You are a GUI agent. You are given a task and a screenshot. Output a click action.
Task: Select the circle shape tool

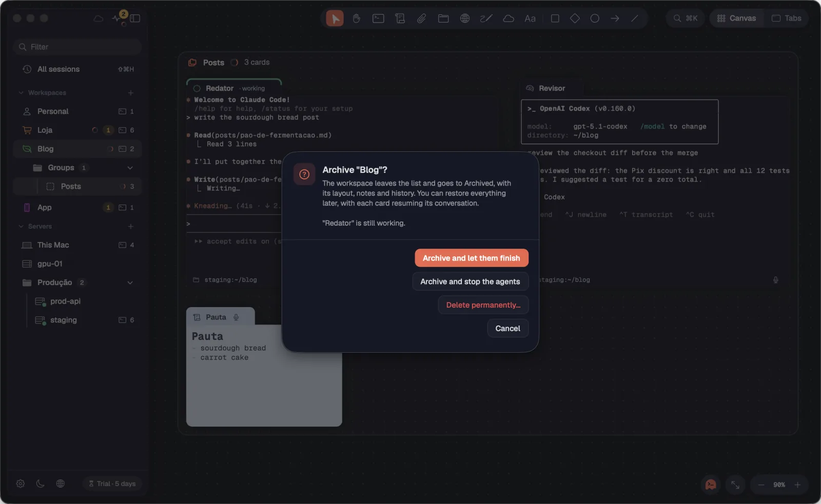click(x=595, y=18)
